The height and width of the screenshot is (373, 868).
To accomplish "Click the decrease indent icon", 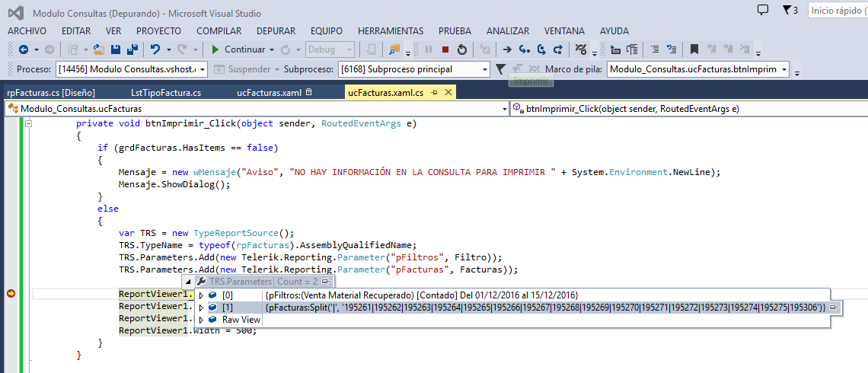I will [615, 49].
